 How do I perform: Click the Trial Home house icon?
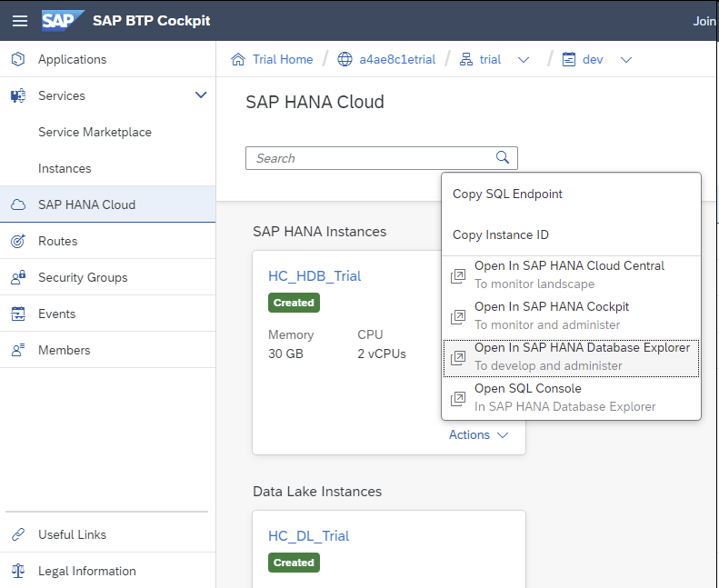point(238,59)
